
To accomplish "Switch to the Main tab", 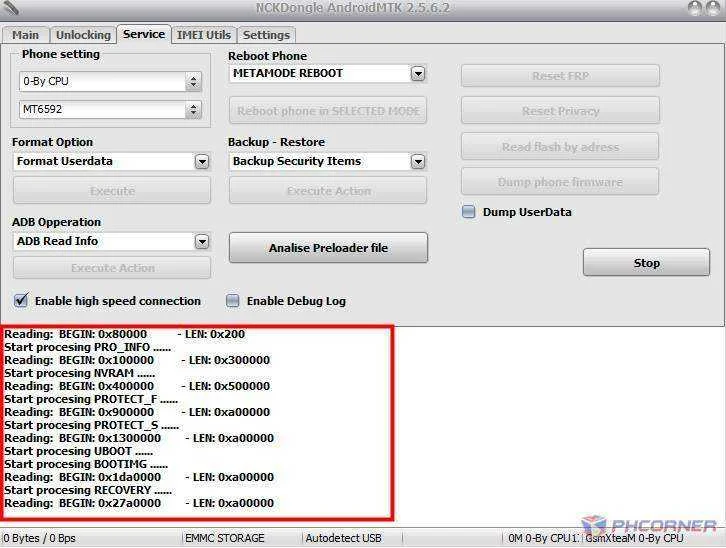I will (25, 35).
